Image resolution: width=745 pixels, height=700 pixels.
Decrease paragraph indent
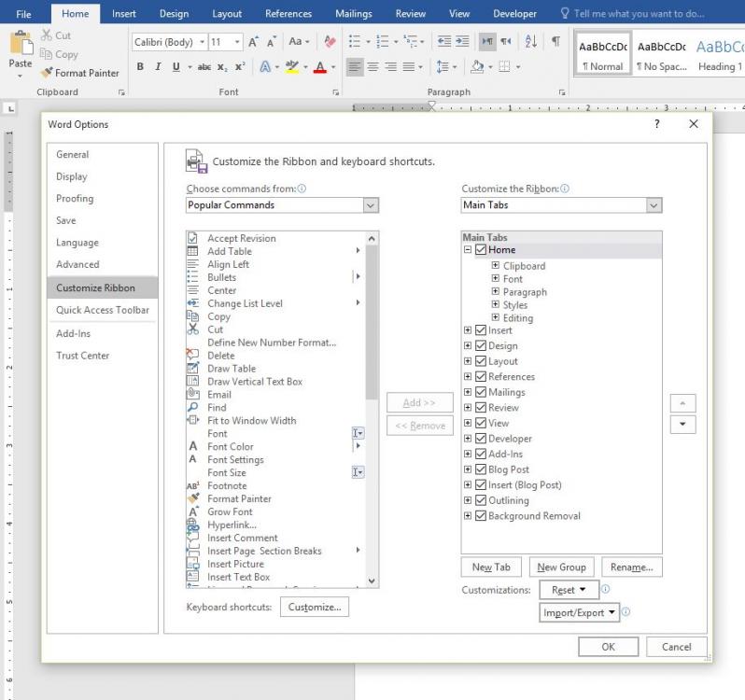click(443, 41)
